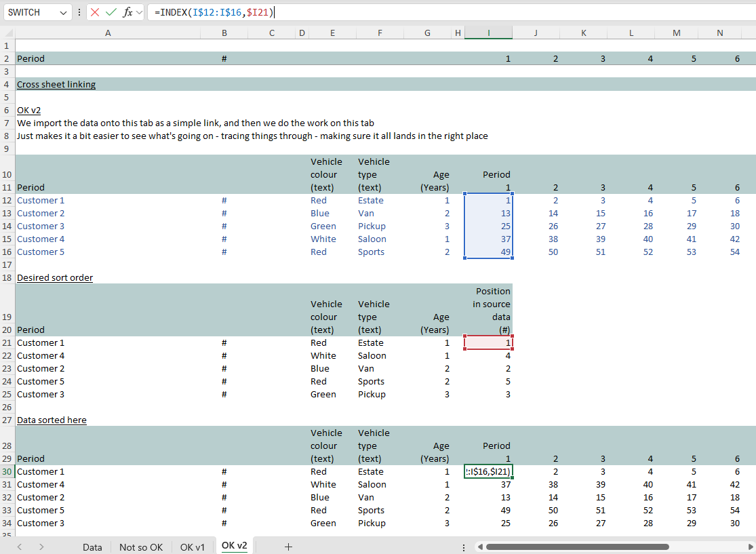This screenshot has width=756, height=554.
Task: Cancel the formula edit with X icon
Action: (95, 12)
